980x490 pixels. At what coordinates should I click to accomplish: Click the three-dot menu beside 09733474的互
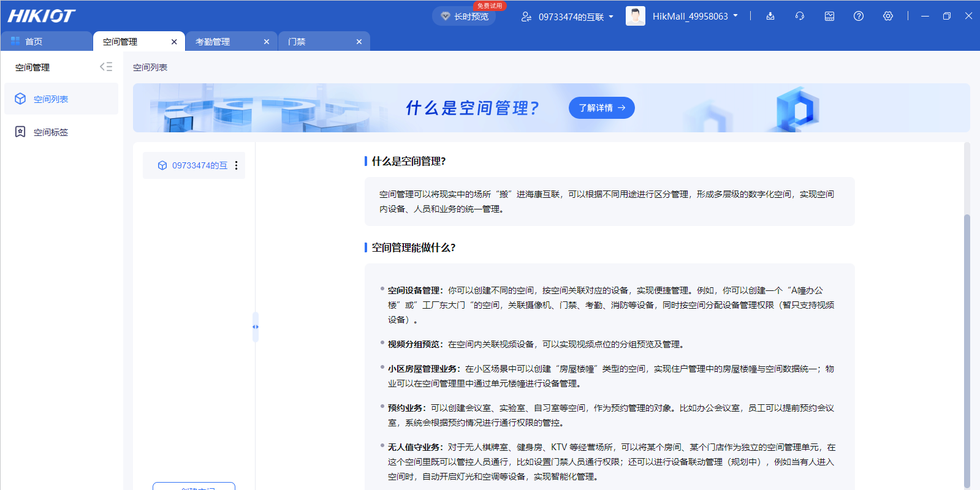coord(237,165)
